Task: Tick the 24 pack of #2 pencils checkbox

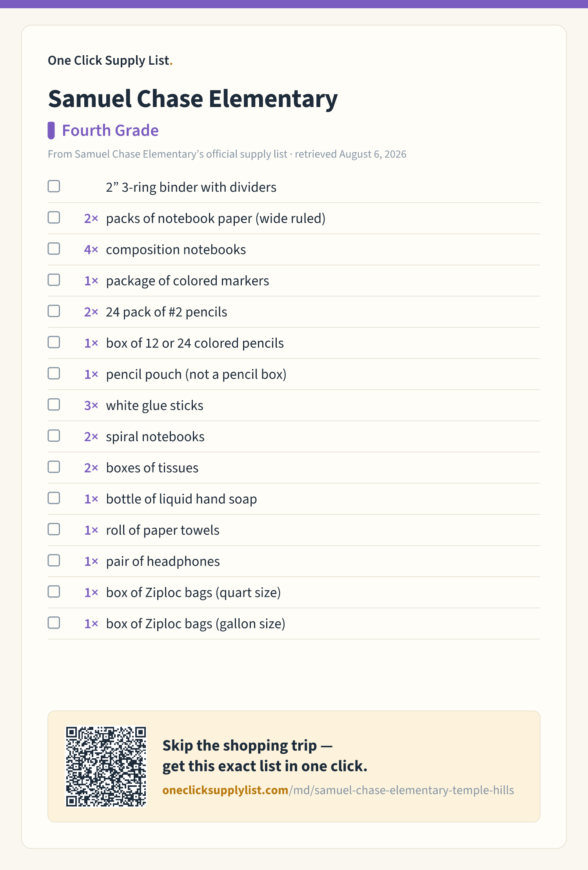Action: 54,311
